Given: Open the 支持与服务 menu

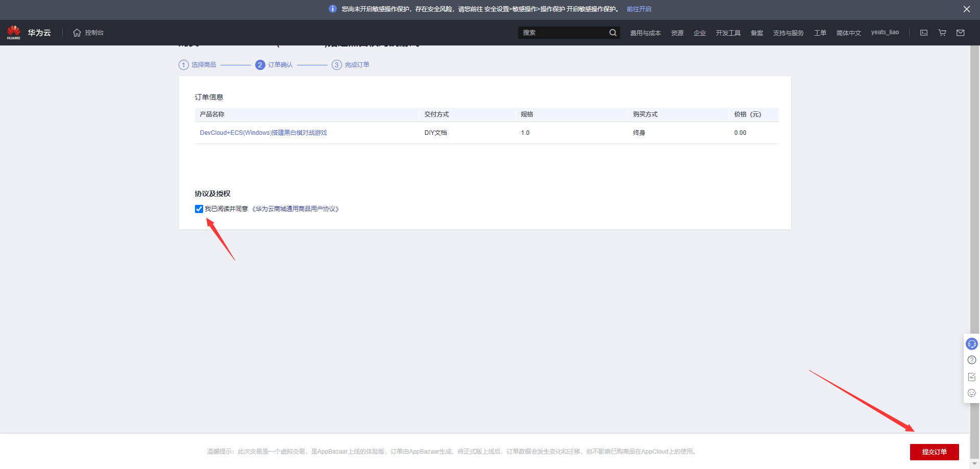Looking at the screenshot, I should pos(788,33).
